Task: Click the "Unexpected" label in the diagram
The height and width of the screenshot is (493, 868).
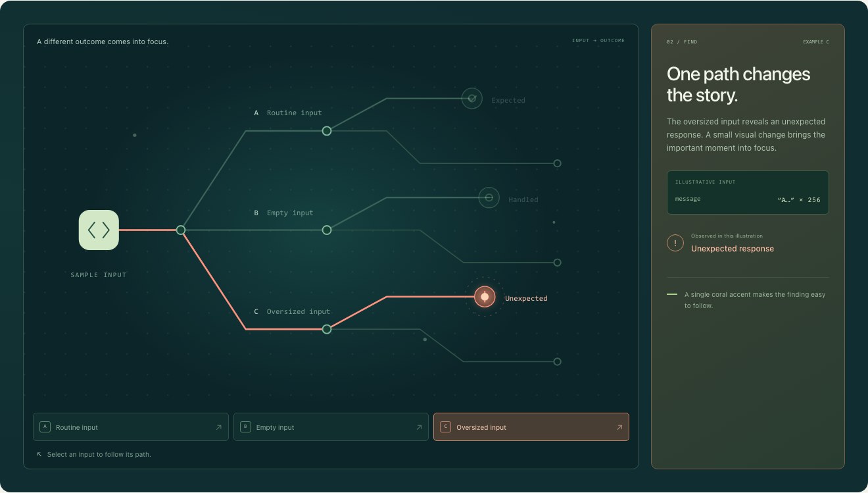Action: point(526,298)
